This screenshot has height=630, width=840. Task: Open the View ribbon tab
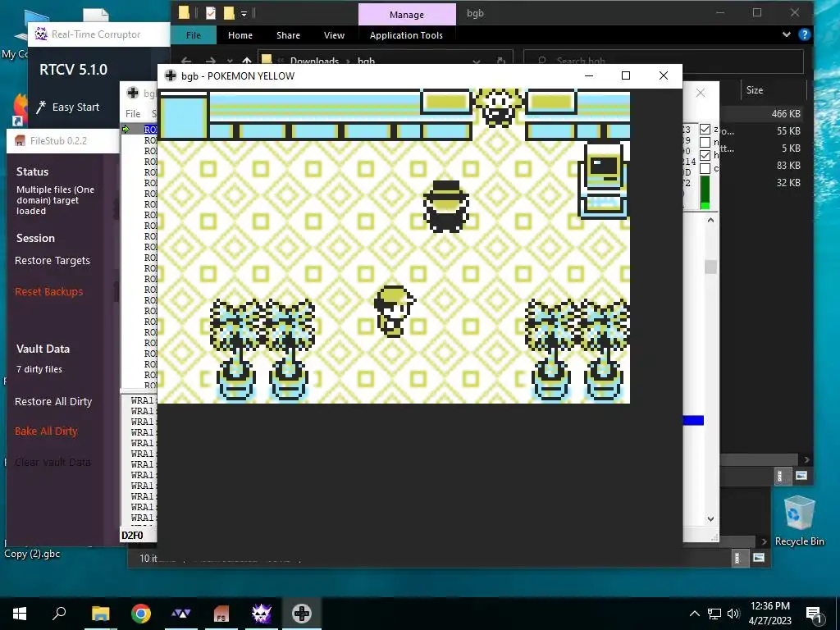(335, 35)
